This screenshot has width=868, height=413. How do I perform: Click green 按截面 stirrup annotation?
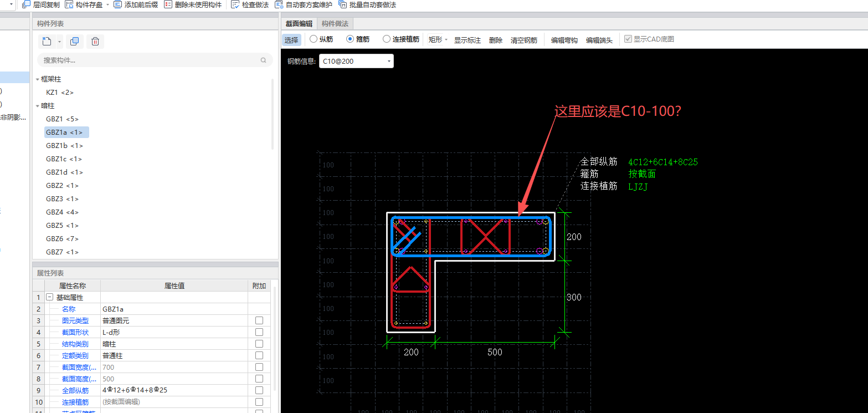tap(642, 174)
